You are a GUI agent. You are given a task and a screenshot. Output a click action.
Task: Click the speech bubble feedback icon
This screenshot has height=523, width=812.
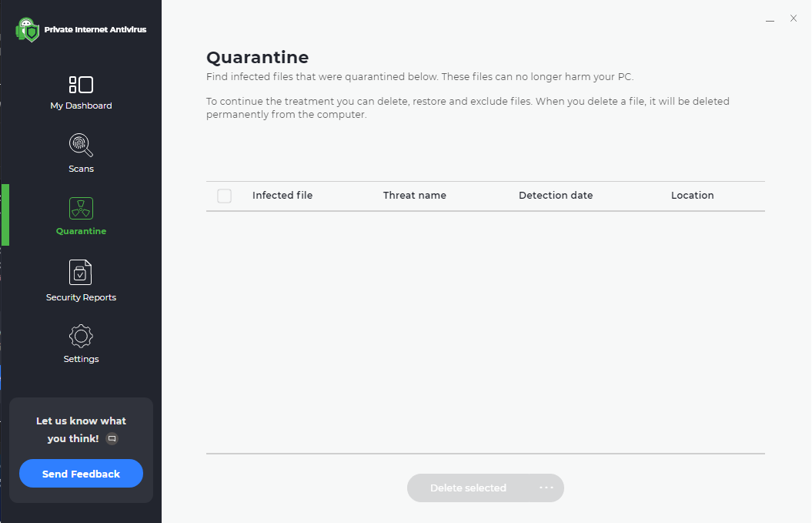[112, 438]
